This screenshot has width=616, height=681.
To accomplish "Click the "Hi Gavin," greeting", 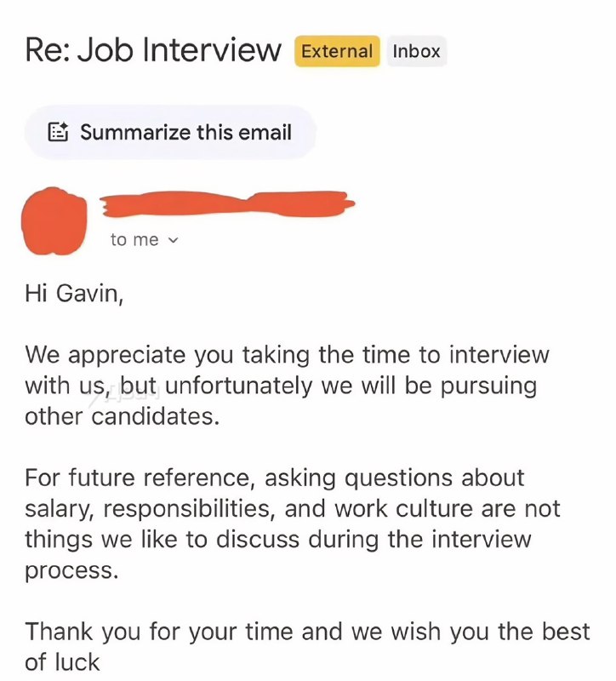I will tap(75, 295).
